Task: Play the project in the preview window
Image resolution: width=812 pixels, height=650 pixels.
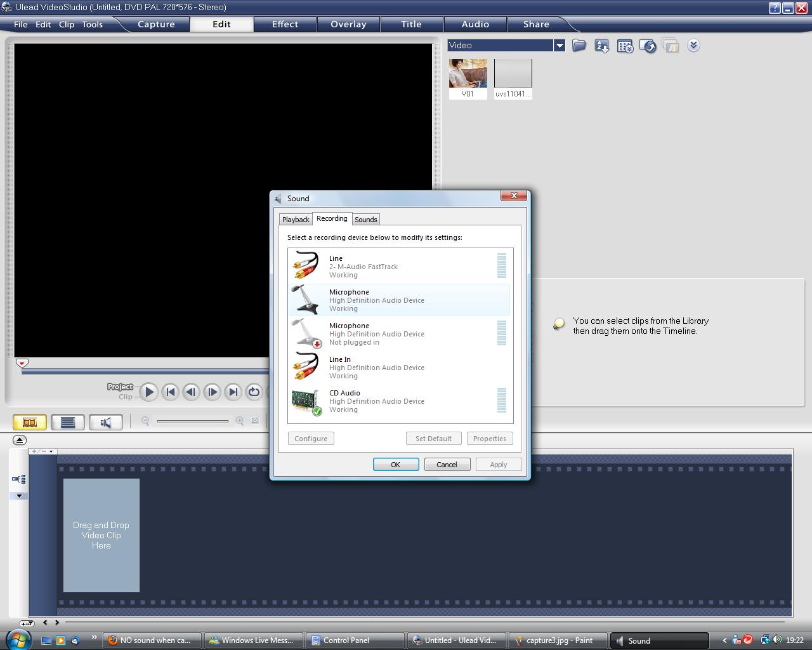Action: 149,392
